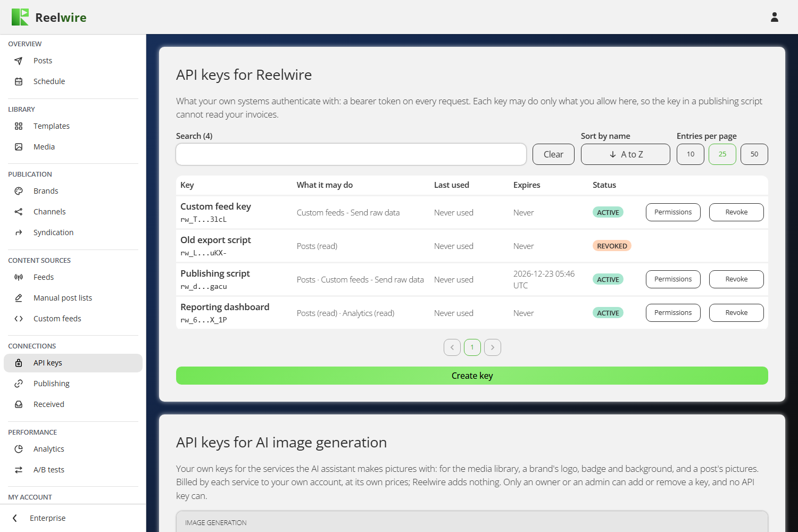Click the Status column header

(604, 185)
